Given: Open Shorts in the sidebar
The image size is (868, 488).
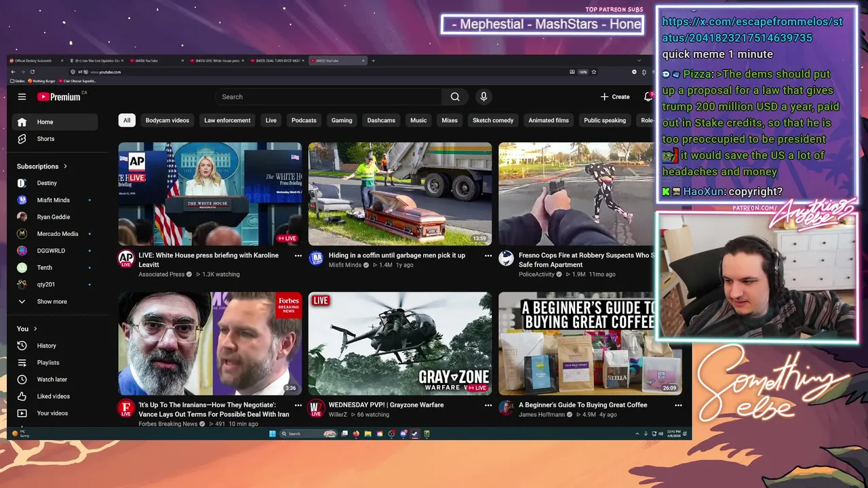Looking at the screenshot, I should [x=55, y=139].
